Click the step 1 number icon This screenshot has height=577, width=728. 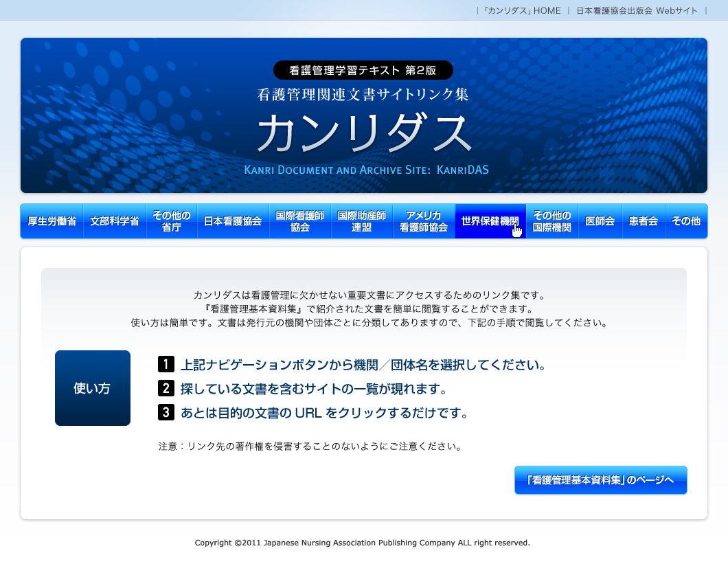point(166,364)
